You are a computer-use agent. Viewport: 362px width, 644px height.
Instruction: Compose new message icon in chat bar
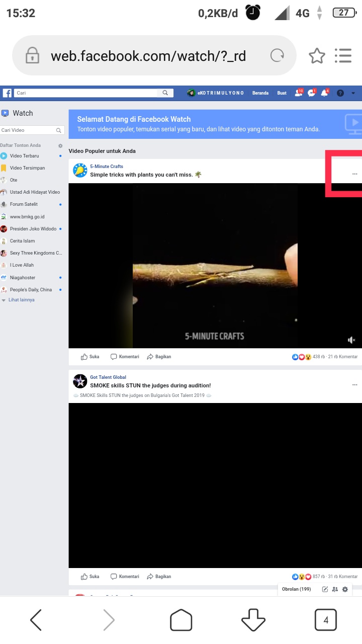coord(325,589)
